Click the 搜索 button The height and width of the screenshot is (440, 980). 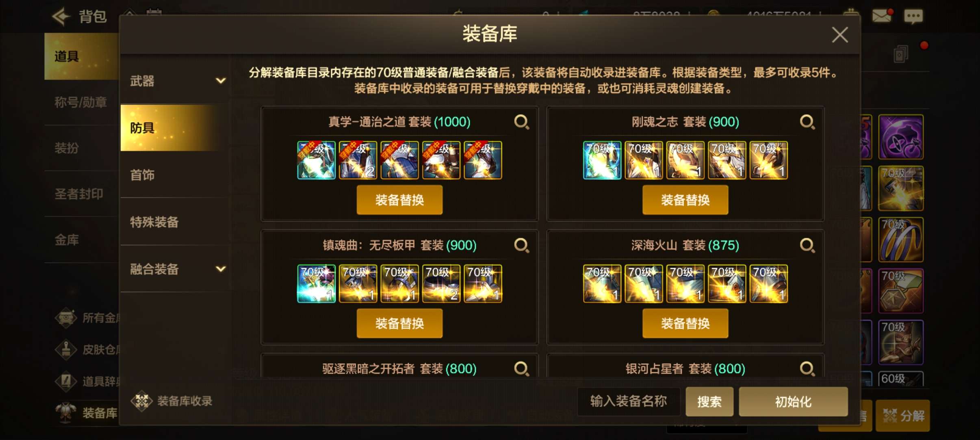[709, 401]
